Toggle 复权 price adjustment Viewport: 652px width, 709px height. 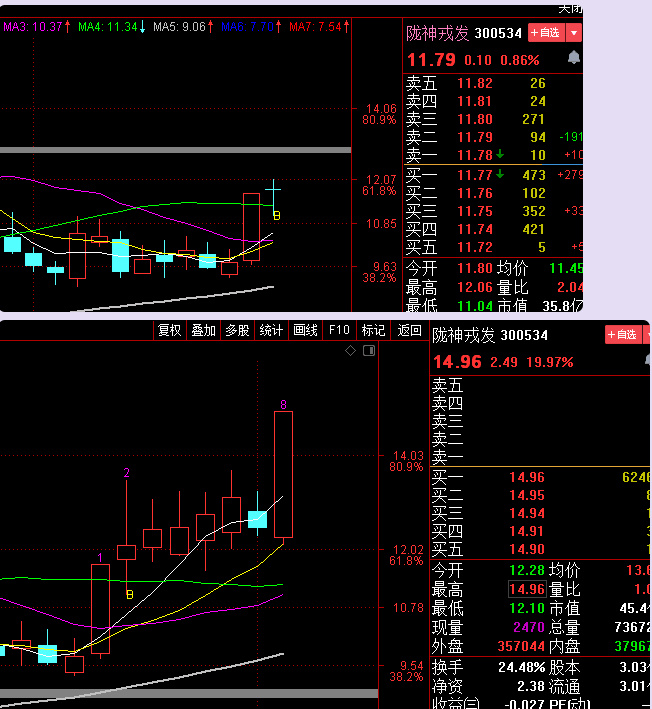169,331
